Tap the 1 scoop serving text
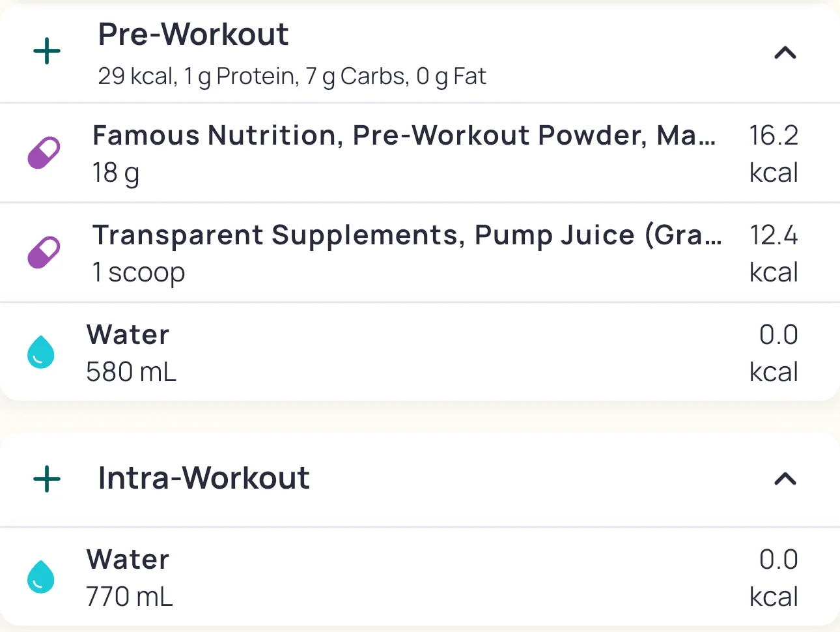This screenshot has height=632, width=840. pyautogui.click(x=139, y=272)
